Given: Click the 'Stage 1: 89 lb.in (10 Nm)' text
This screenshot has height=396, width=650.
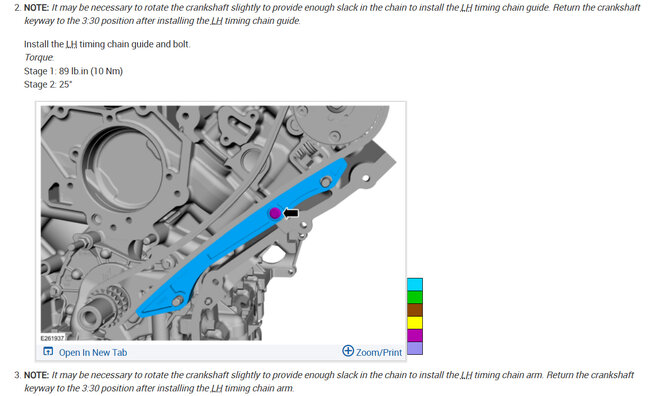Looking at the screenshot, I should click(x=73, y=71).
